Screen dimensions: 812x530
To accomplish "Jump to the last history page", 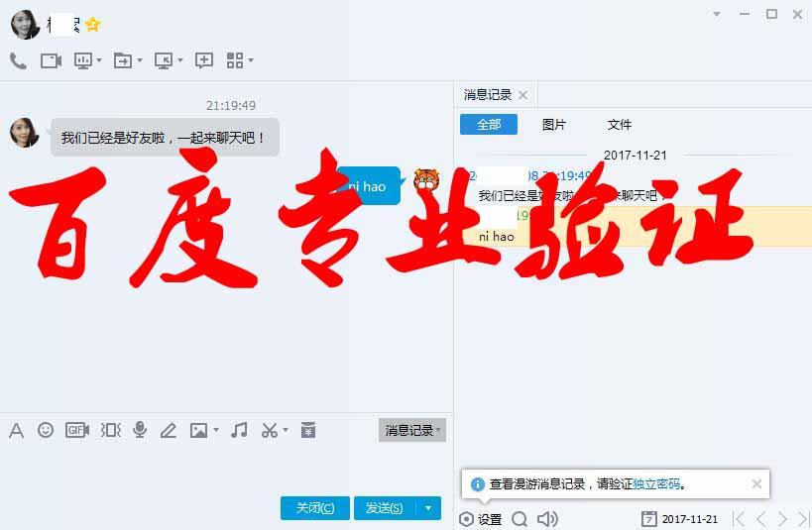I will point(804,519).
